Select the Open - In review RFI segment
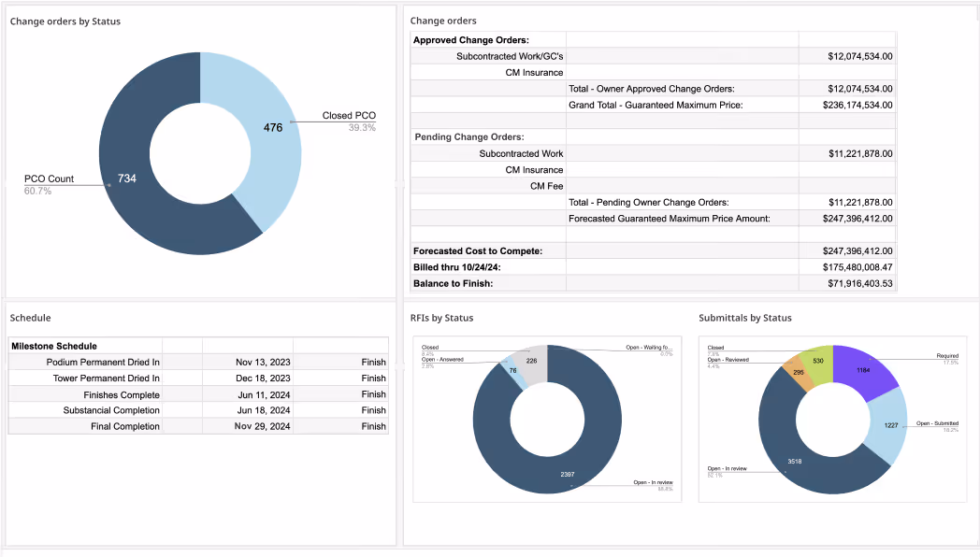 coord(568,474)
